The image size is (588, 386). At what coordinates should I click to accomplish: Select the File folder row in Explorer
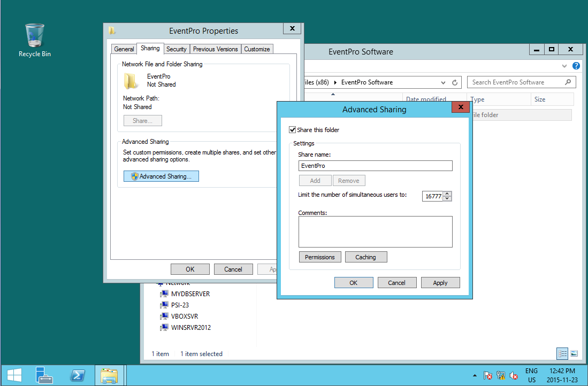pos(521,115)
